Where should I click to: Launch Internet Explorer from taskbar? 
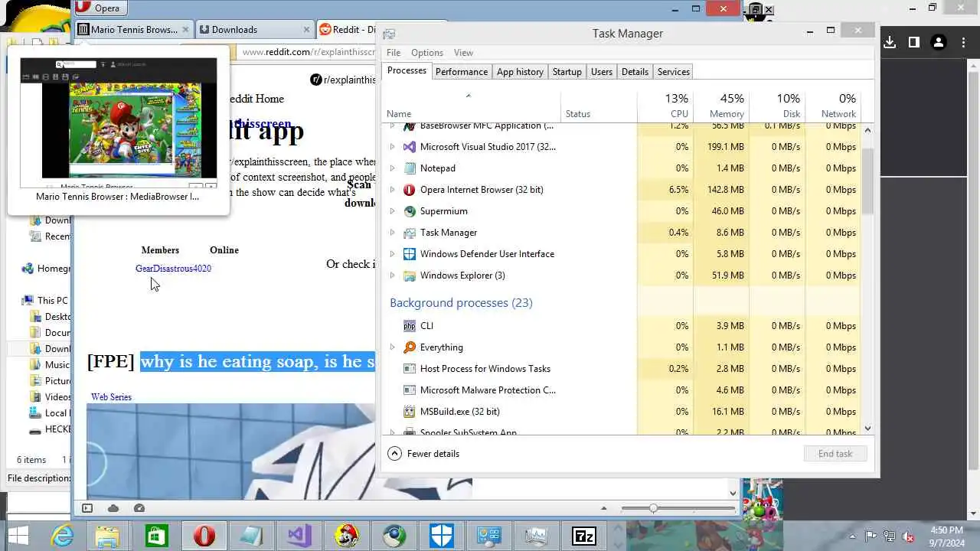pyautogui.click(x=62, y=536)
